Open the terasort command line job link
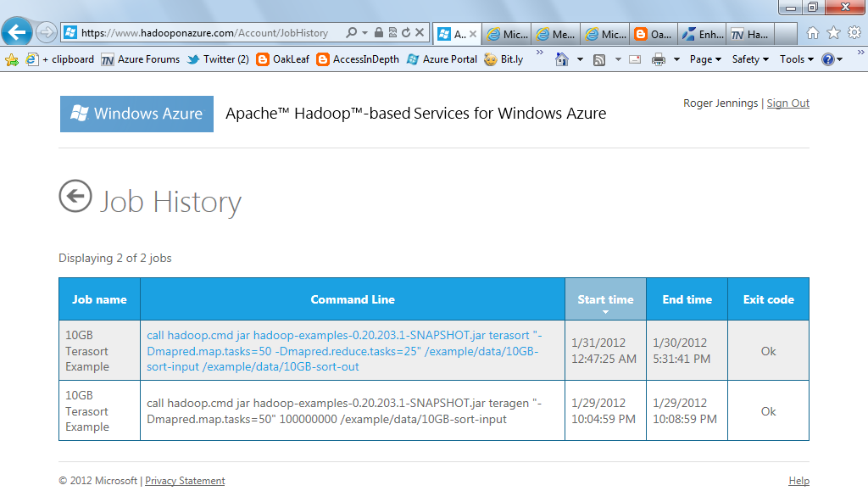The height and width of the screenshot is (502, 868). 344,351
